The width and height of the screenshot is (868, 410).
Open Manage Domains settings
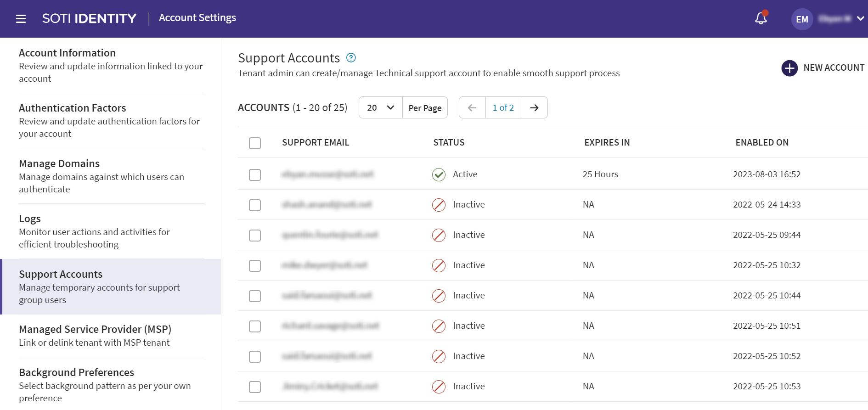point(111,176)
